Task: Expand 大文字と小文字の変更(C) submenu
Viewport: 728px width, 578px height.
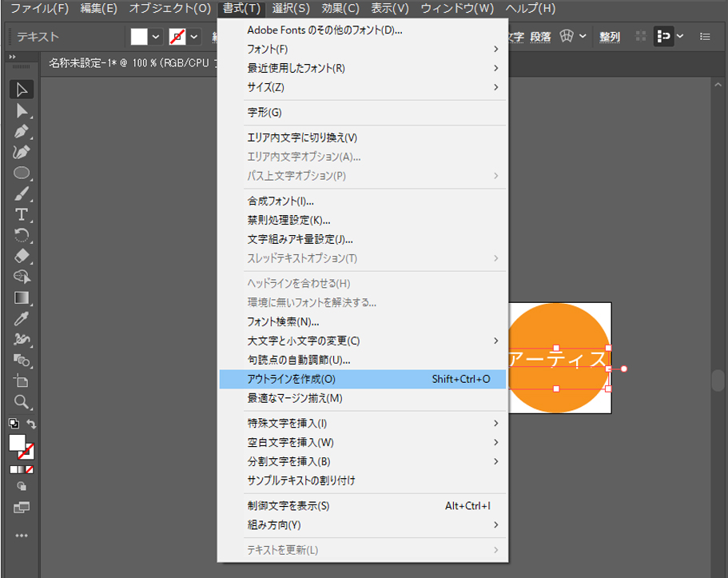Action: [x=362, y=341]
